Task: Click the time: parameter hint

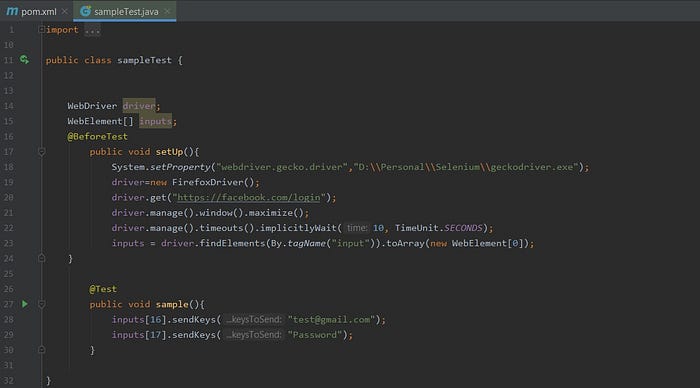Action: point(357,228)
